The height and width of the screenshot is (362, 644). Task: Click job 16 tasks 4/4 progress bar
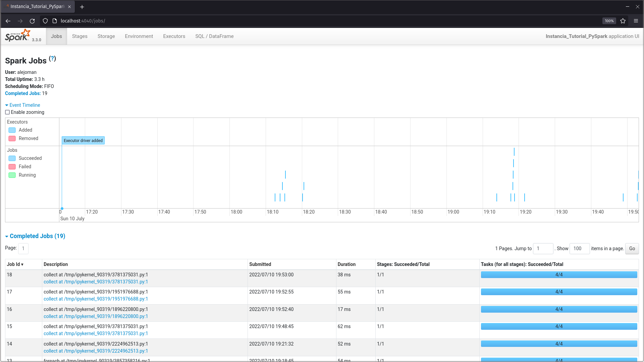(559, 309)
